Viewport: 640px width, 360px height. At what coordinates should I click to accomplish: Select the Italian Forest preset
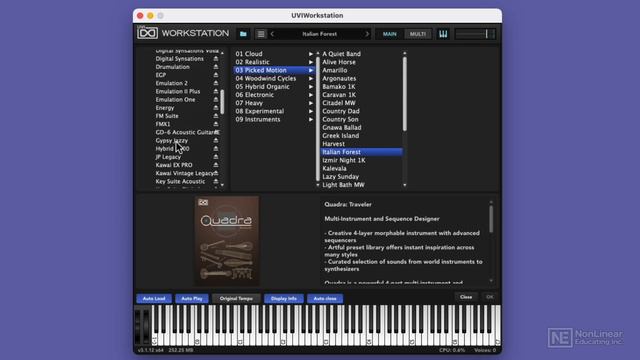362,152
